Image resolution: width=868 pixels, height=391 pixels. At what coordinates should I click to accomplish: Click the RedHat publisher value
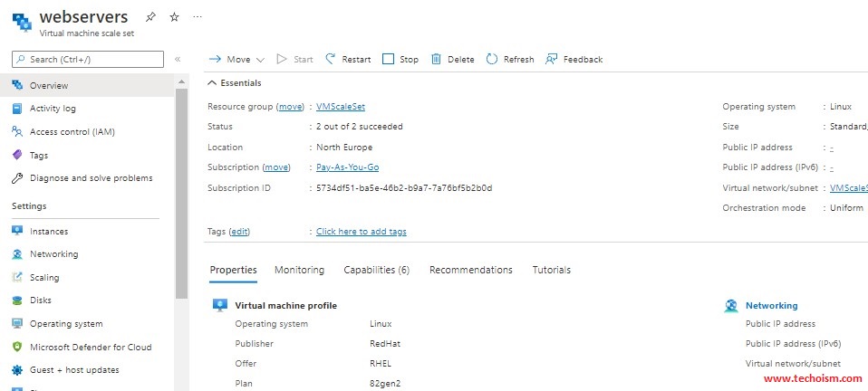point(385,343)
